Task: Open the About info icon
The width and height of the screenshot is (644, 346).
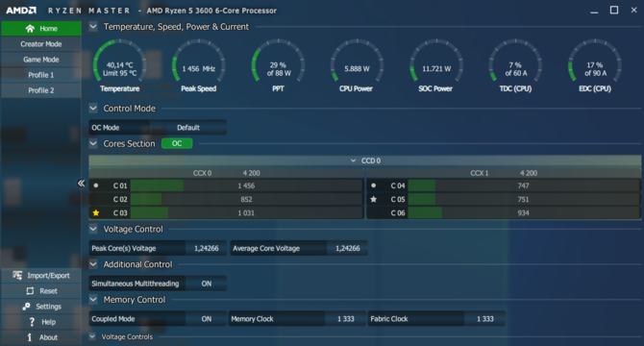Action: pyautogui.click(x=30, y=337)
